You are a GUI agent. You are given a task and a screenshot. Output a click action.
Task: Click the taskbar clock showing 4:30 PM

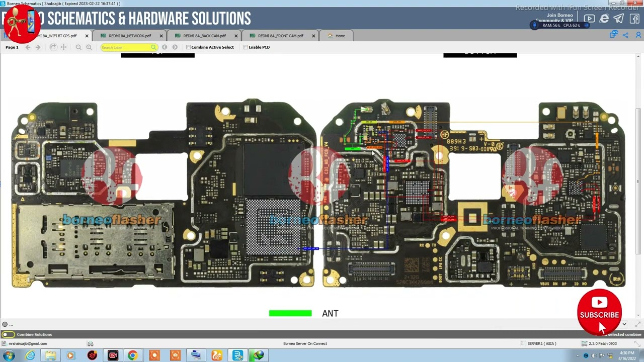(627, 355)
